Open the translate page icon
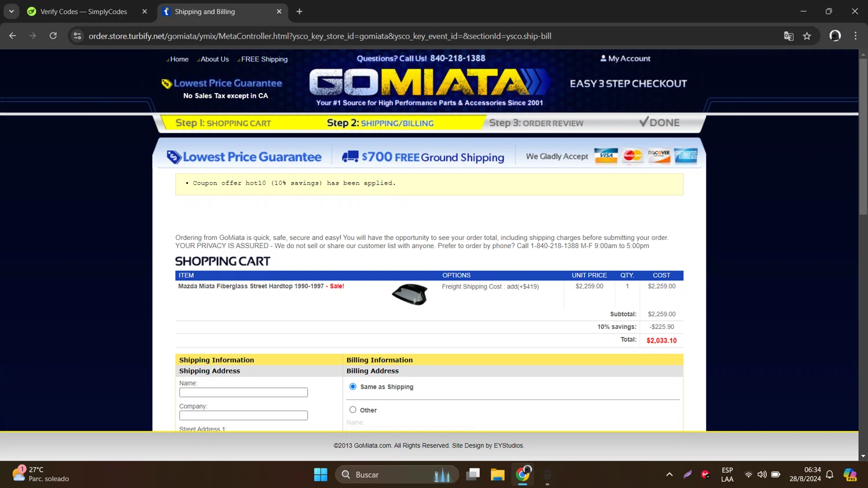Screen dimensions: 868x488 [x=789, y=36]
